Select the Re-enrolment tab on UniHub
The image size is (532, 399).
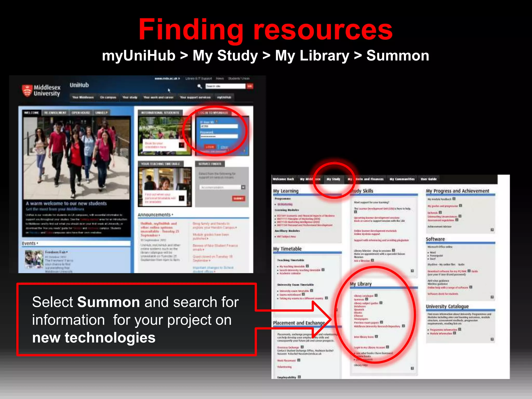[x=55, y=113]
